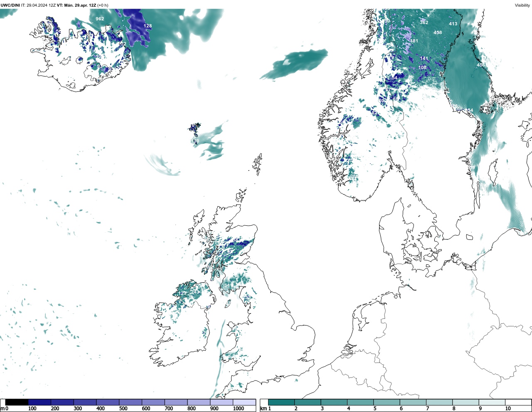Select the "108" visibility value label
The image size is (532, 412).
pos(422,67)
